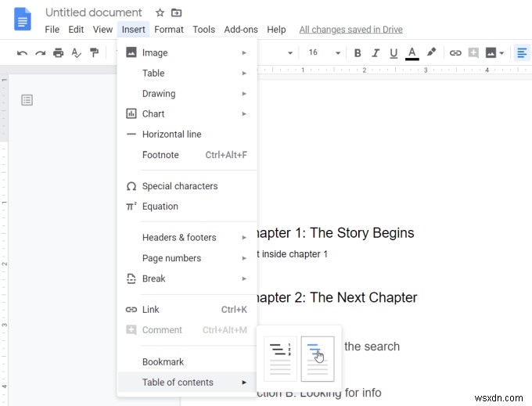Click the Print icon
The height and width of the screenshot is (406, 532).
[x=59, y=53]
